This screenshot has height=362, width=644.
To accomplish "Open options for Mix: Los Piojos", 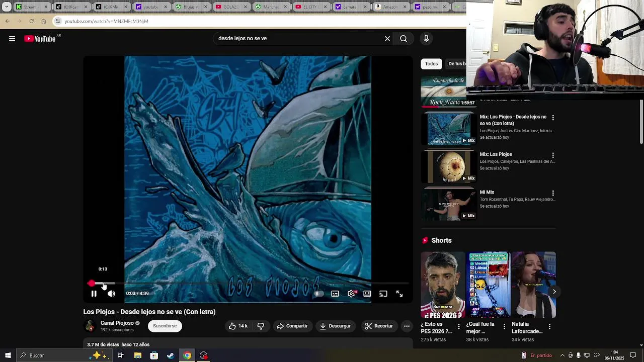I will 553,155.
